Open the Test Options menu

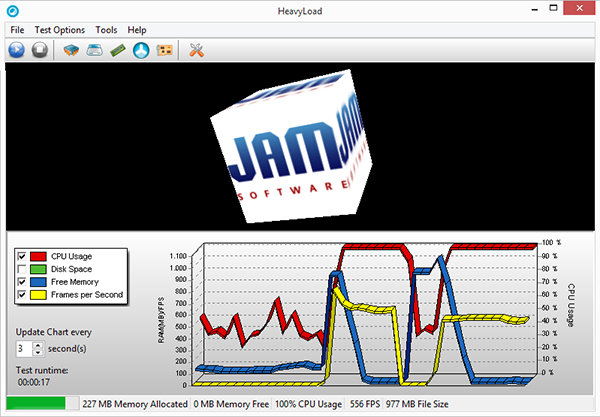click(x=60, y=30)
